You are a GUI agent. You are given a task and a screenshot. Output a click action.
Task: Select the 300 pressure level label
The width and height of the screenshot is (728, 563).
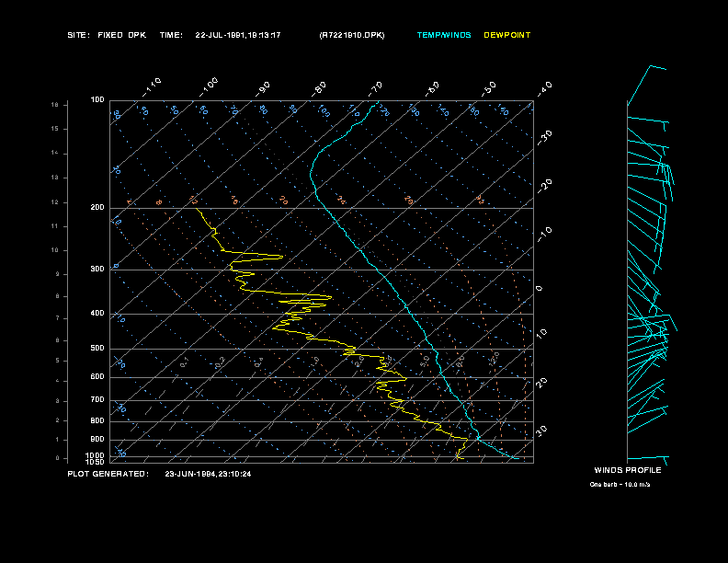pos(97,270)
